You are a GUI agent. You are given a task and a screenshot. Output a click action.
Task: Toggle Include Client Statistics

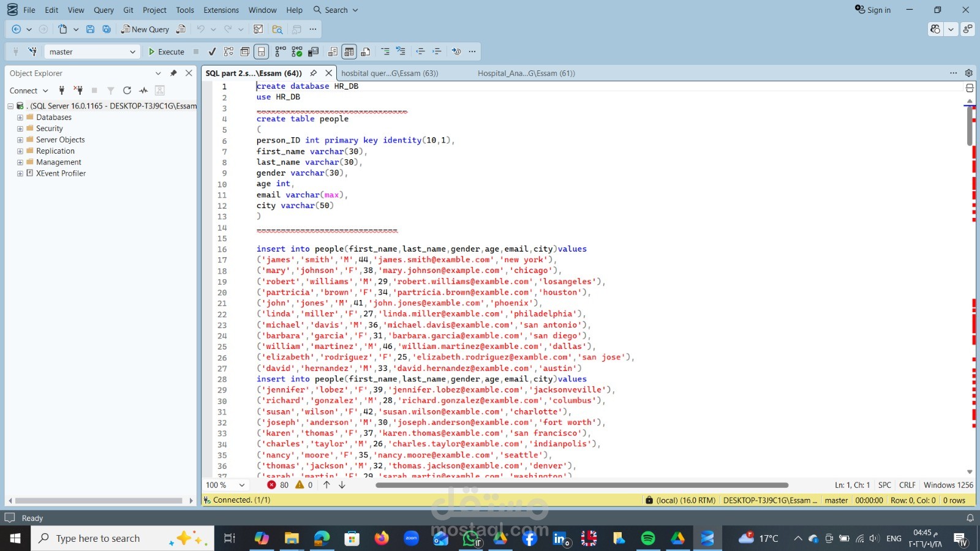tap(314, 52)
